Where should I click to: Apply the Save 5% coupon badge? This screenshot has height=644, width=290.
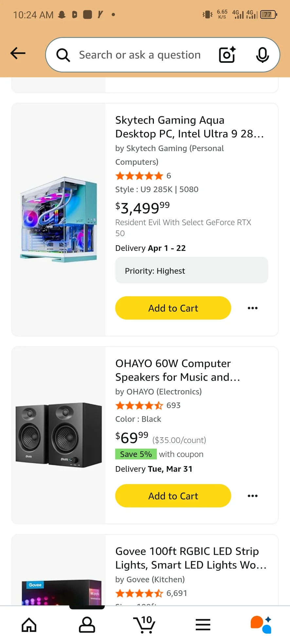pos(136,454)
